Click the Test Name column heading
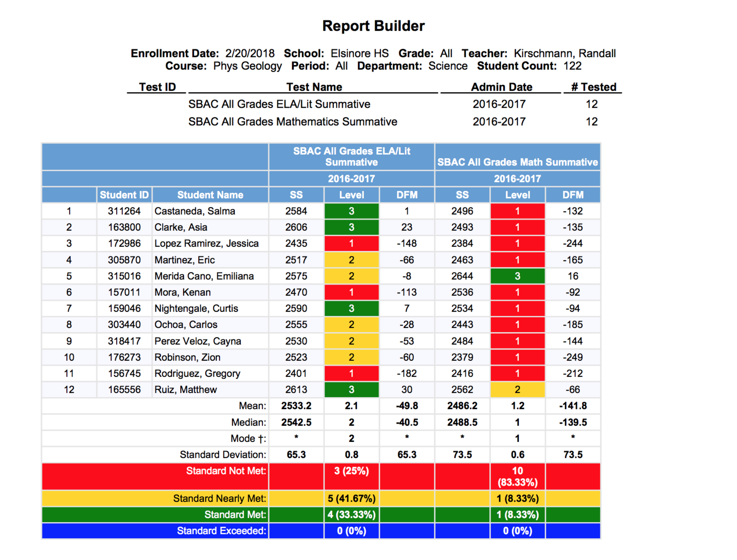This screenshot has width=737, height=560. pos(314,87)
